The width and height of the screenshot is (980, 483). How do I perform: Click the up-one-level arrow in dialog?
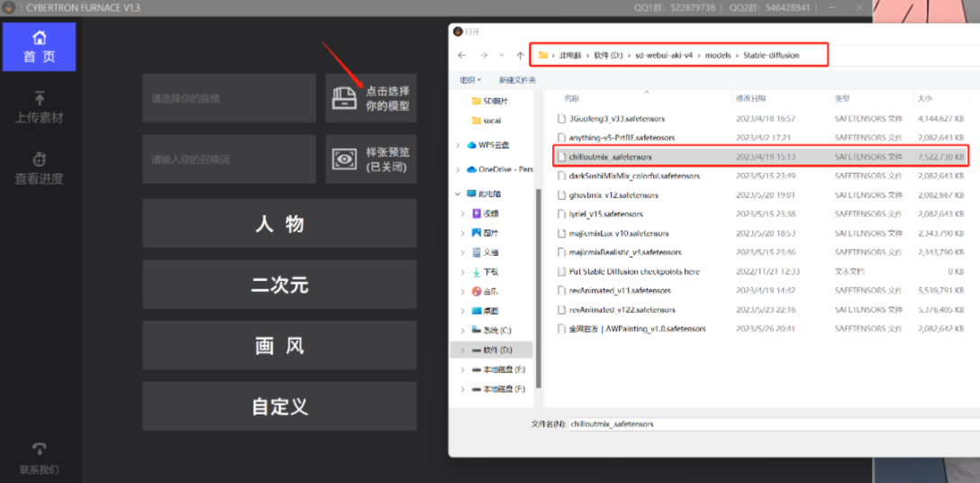pyautogui.click(x=520, y=55)
